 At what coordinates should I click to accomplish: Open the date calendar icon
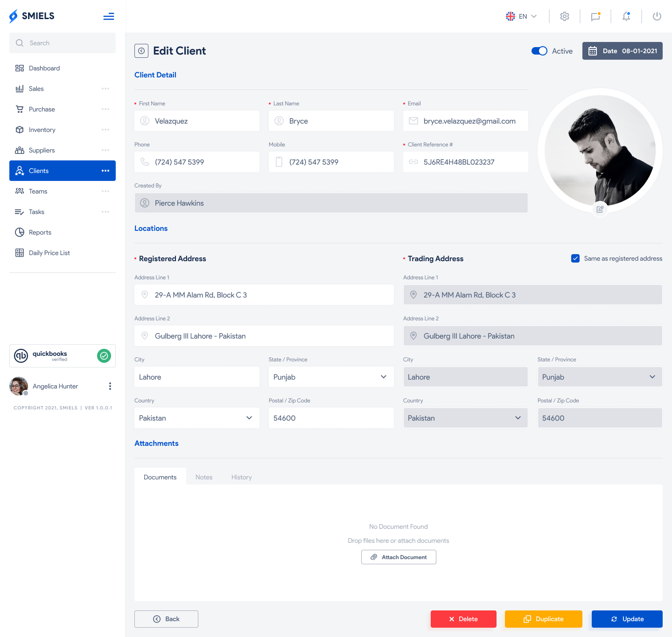[593, 51]
